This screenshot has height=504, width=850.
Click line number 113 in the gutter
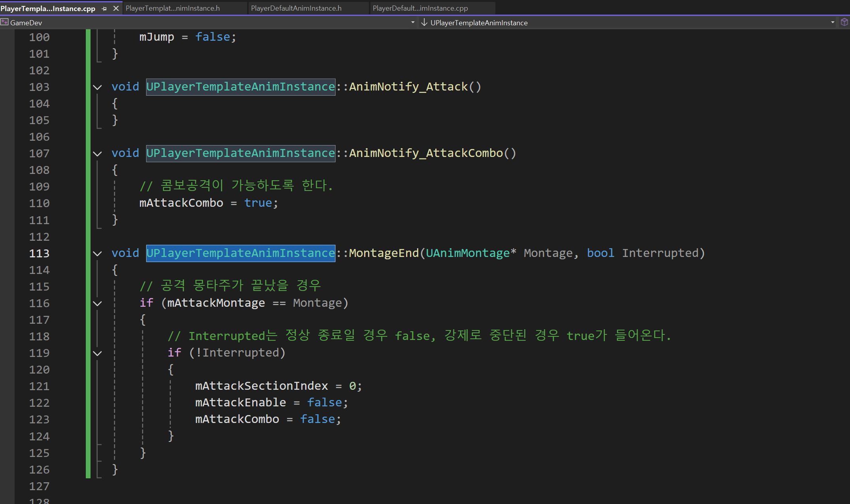pos(39,253)
